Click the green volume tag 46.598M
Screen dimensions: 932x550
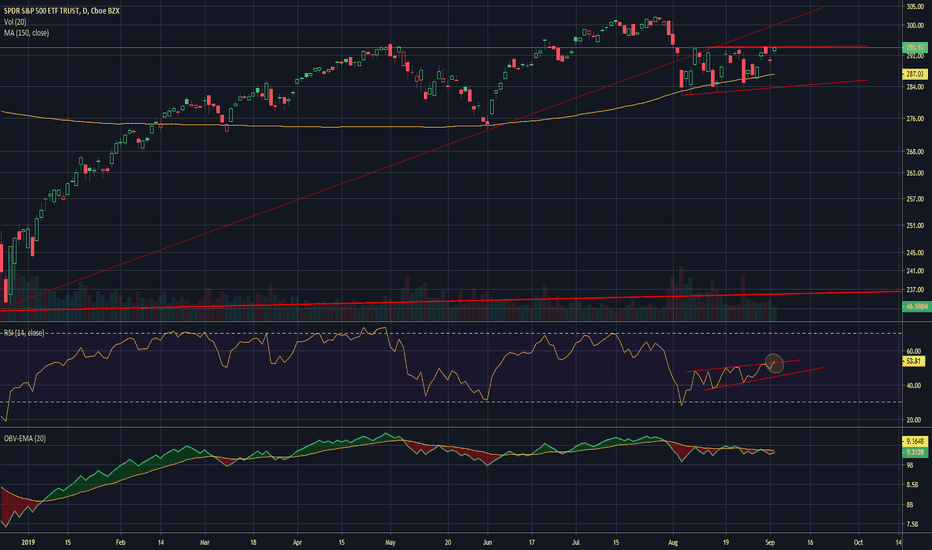[915, 307]
